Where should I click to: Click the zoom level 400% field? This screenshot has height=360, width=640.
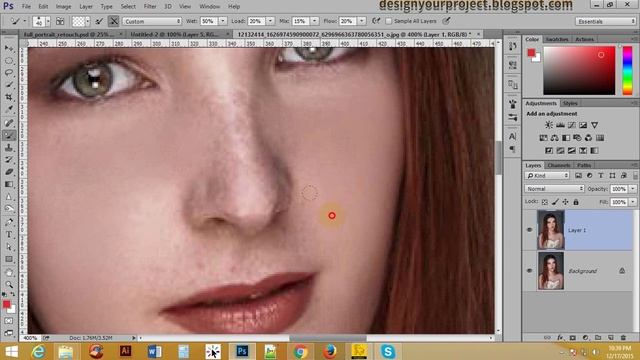(30, 338)
